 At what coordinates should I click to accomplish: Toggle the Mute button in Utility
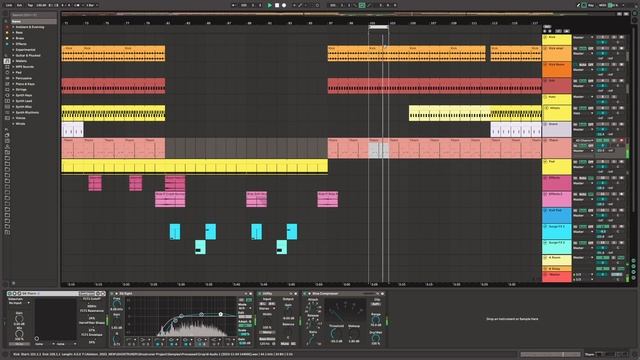click(x=285, y=344)
